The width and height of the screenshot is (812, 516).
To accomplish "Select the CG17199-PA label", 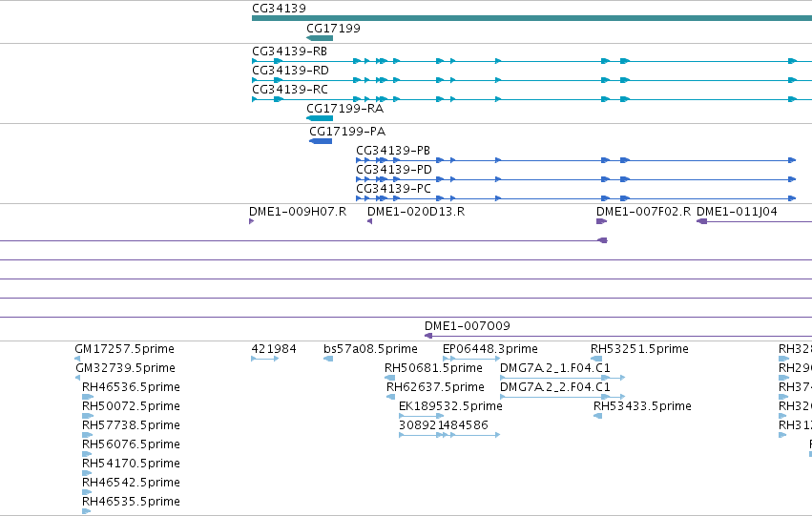I will point(347,132).
